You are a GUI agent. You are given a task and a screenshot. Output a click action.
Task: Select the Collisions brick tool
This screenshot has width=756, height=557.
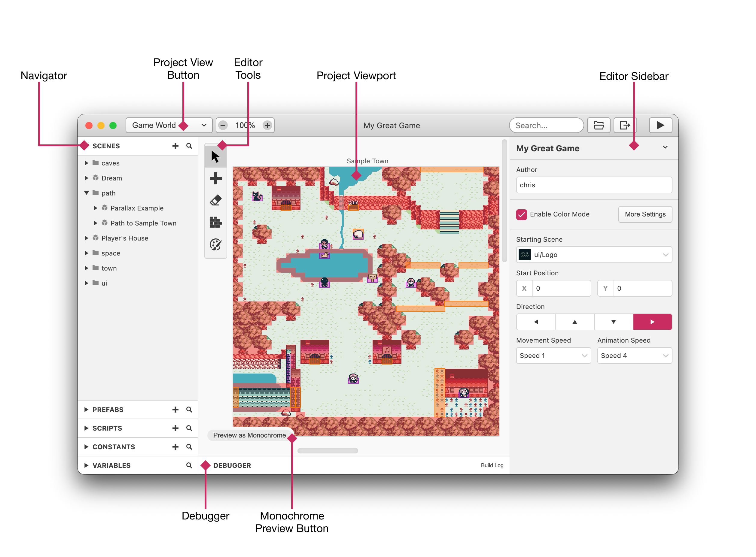click(x=215, y=222)
